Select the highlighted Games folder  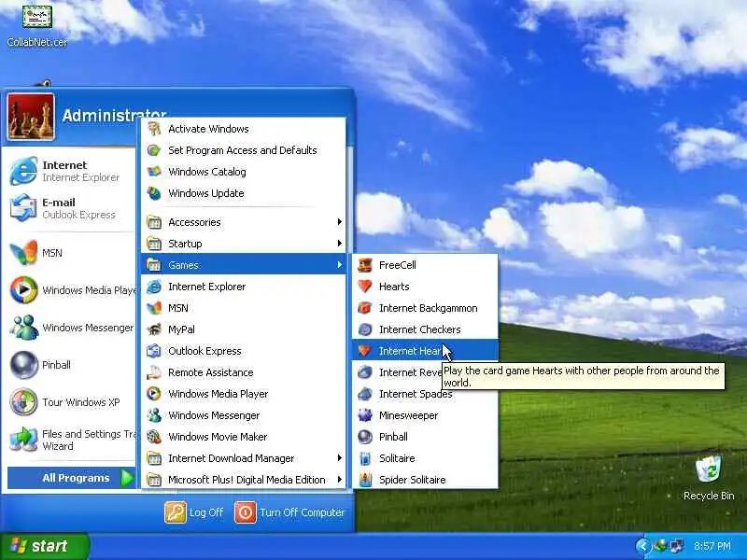click(x=243, y=265)
